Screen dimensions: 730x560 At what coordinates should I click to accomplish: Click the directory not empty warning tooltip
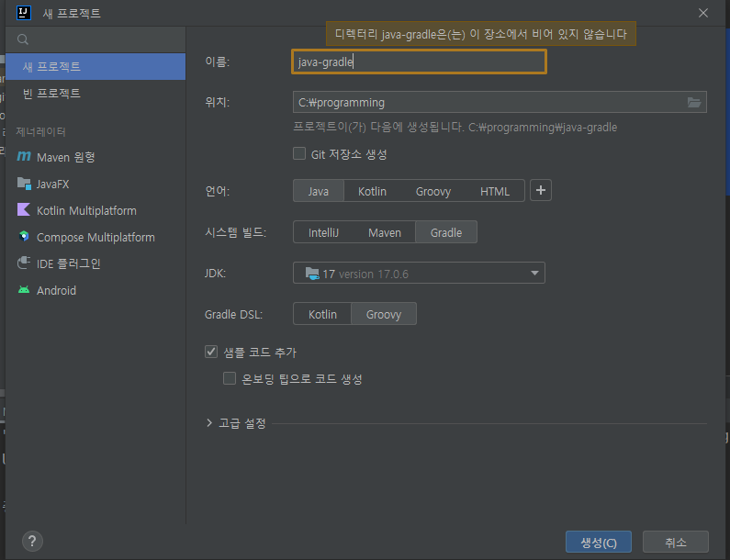click(x=480, y=34)
